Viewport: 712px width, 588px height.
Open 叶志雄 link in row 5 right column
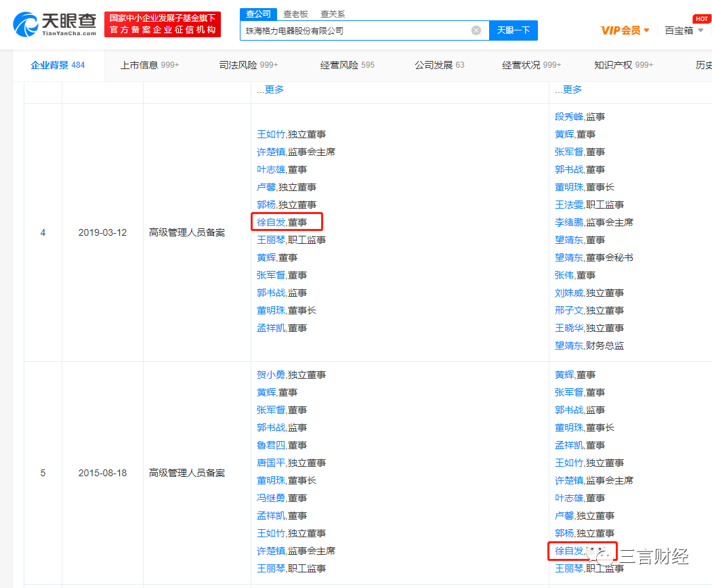point(568,498)
